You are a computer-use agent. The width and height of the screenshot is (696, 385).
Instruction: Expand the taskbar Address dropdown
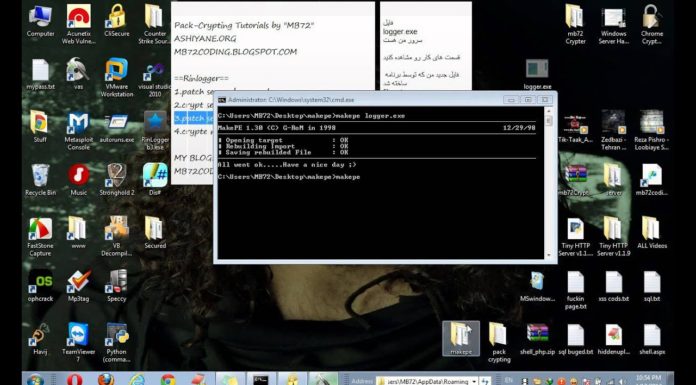pyautogui.click(x=475, y=381)
